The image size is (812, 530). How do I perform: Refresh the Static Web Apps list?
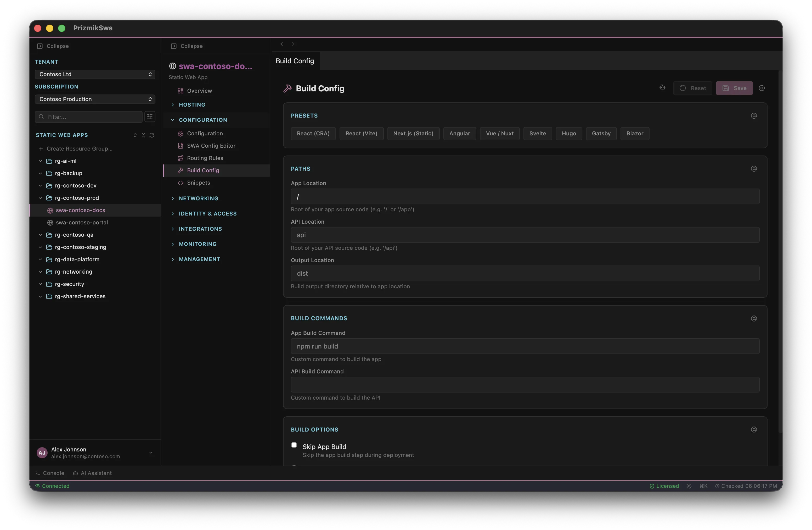click(x=152, y=136)
